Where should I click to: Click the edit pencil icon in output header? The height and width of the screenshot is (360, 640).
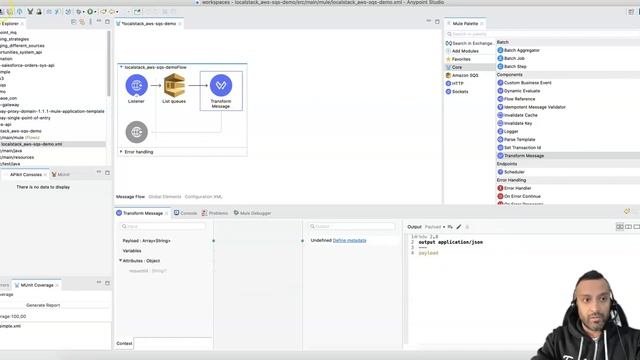[x=459, y=227]
